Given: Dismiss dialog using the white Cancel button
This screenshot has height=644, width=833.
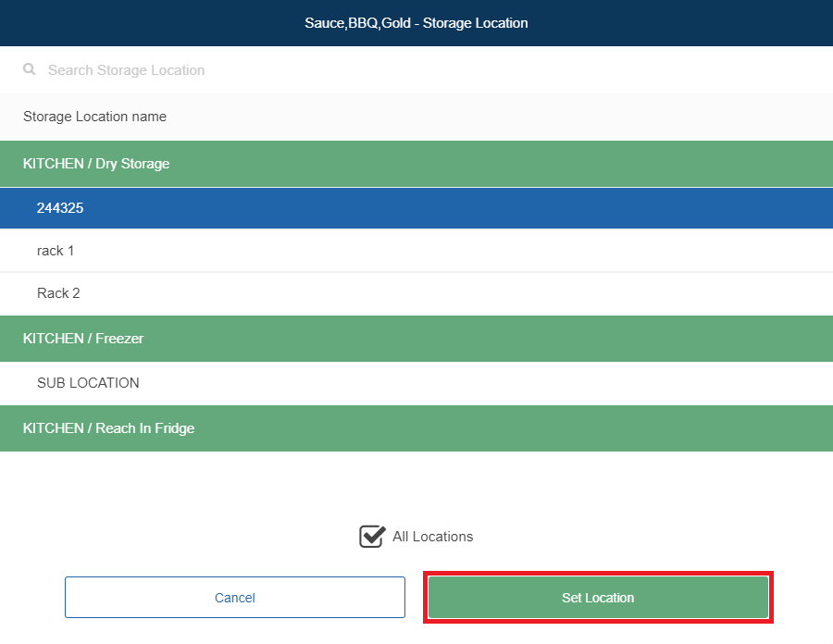Looking at the screenshot, I should tap(235, 598).
